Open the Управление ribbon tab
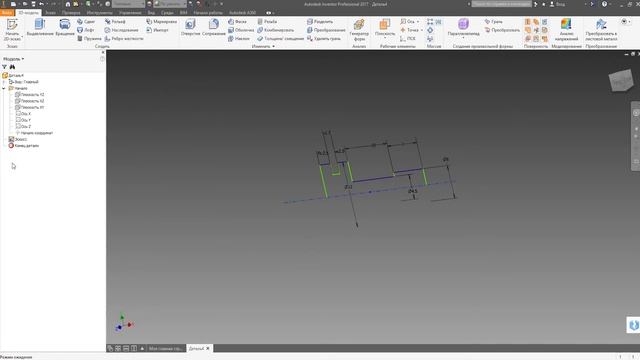This screenshot has width=640, height=360. 130,13
